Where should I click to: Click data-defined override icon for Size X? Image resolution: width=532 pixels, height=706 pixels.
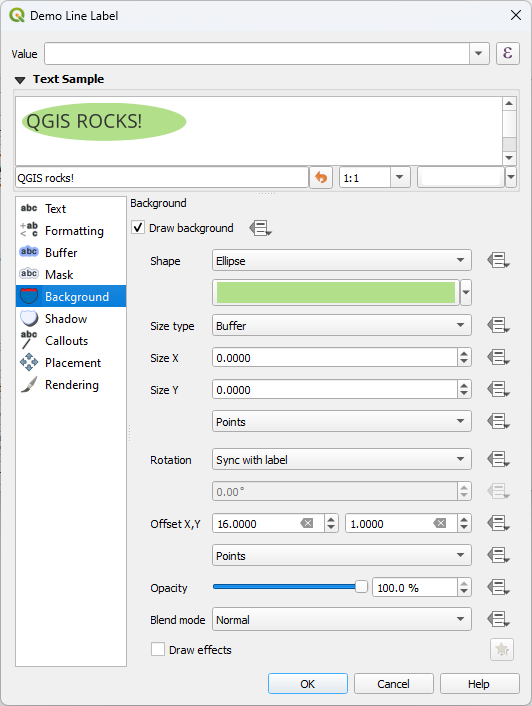click(498, 358)
